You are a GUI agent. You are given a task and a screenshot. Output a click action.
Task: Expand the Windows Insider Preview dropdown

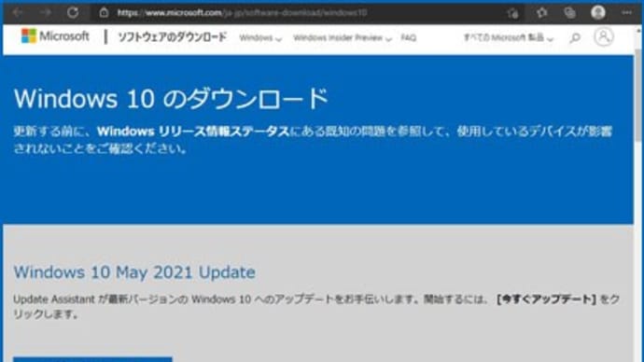[x=343, y=37]
